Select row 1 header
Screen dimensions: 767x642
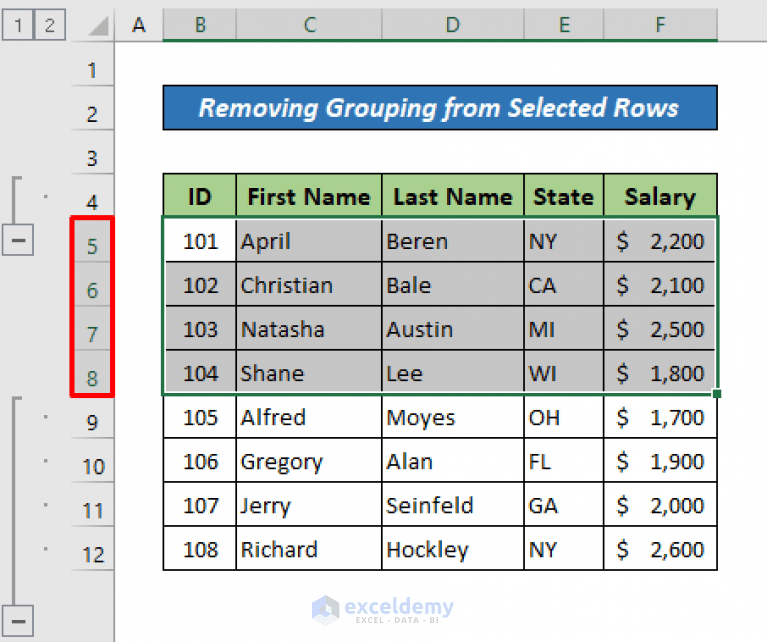pyautogui.click(x=92, y=65)
